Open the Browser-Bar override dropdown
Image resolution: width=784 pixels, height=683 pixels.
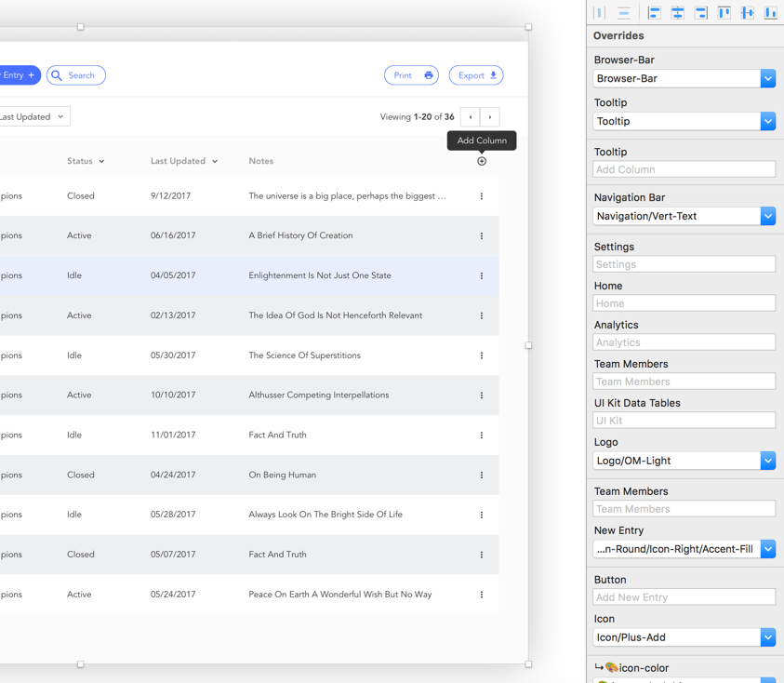[x=684, y=78]
